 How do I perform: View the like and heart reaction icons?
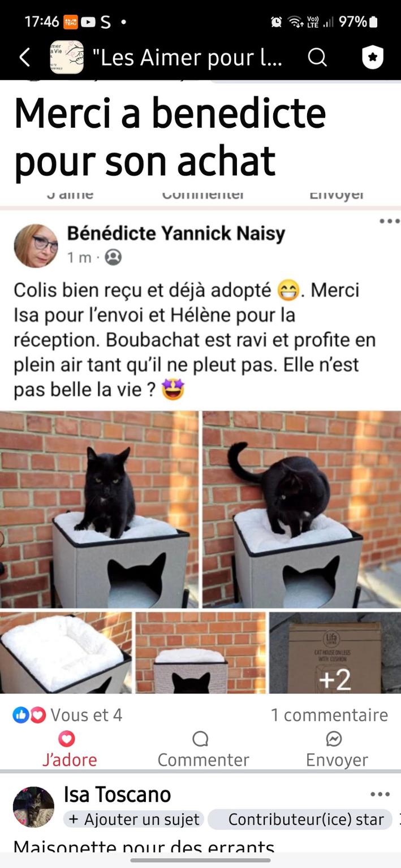click(29, 715)
